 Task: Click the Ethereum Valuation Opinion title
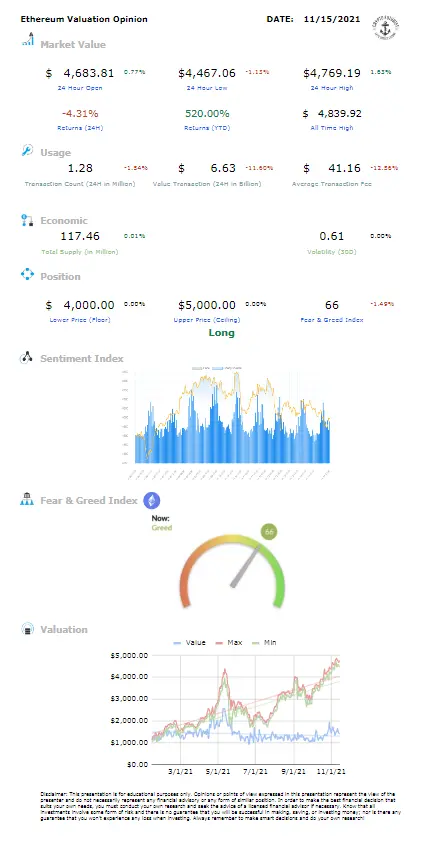(x=84, y=19)
